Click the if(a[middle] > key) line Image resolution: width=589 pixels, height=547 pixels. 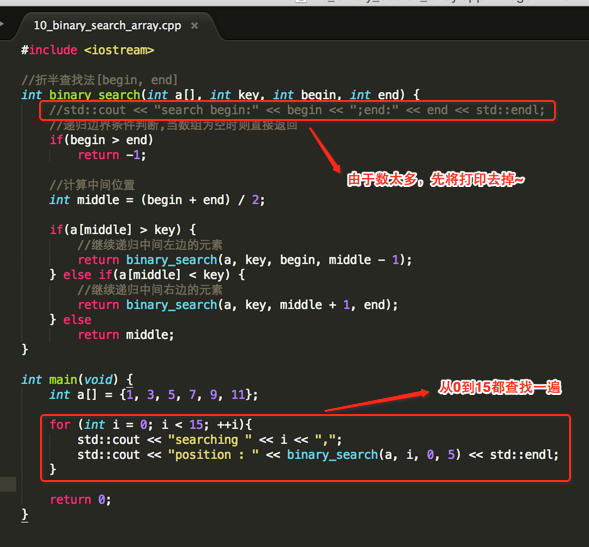pos(123,230)
